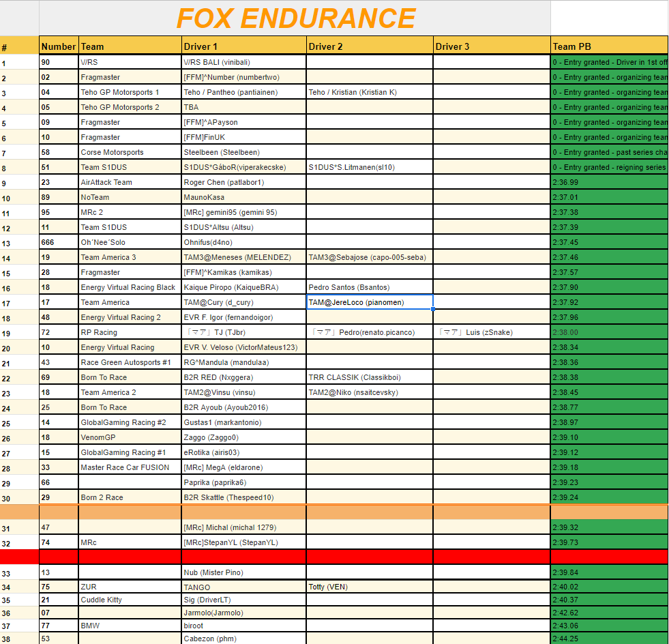Select 'Teho / Kristian (Kristian K)' cell
The image size is (669, 644).
(370, 92)
